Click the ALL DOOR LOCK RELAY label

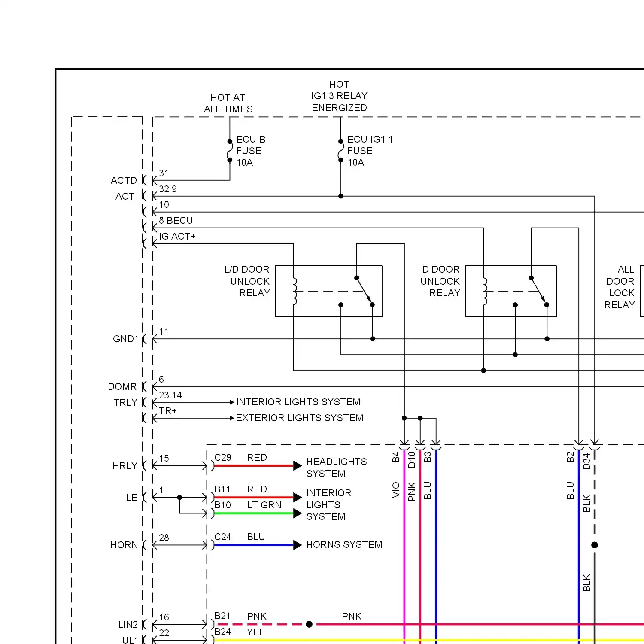[x=620, y=287]
